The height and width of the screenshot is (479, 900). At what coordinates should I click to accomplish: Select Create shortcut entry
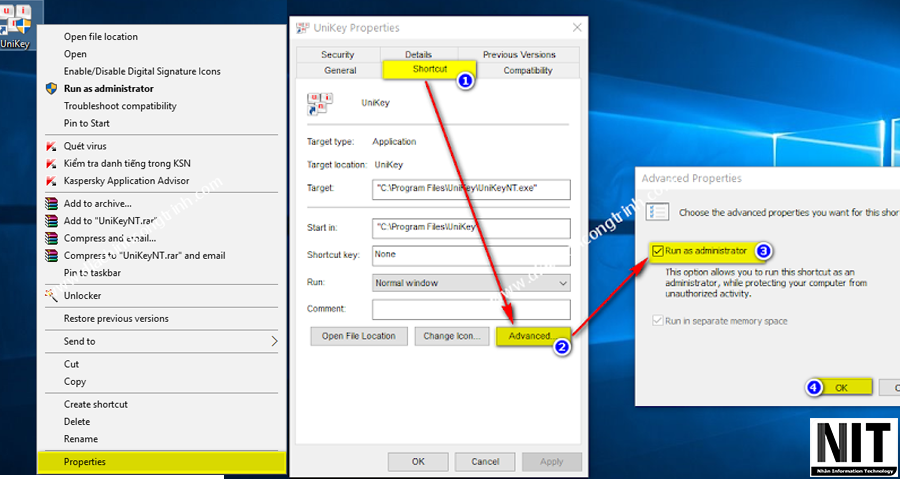[x=96, y=404]
